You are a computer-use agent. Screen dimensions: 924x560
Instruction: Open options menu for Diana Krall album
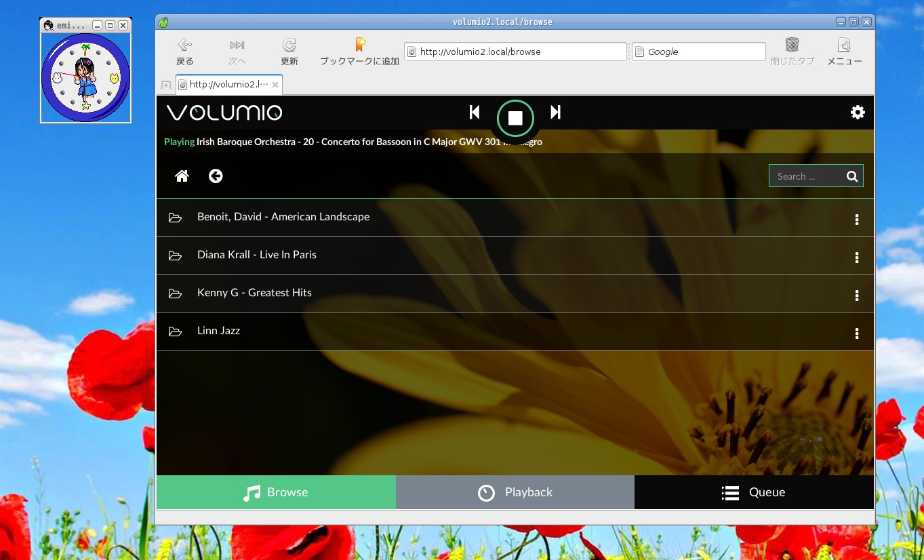click(857, 258)
